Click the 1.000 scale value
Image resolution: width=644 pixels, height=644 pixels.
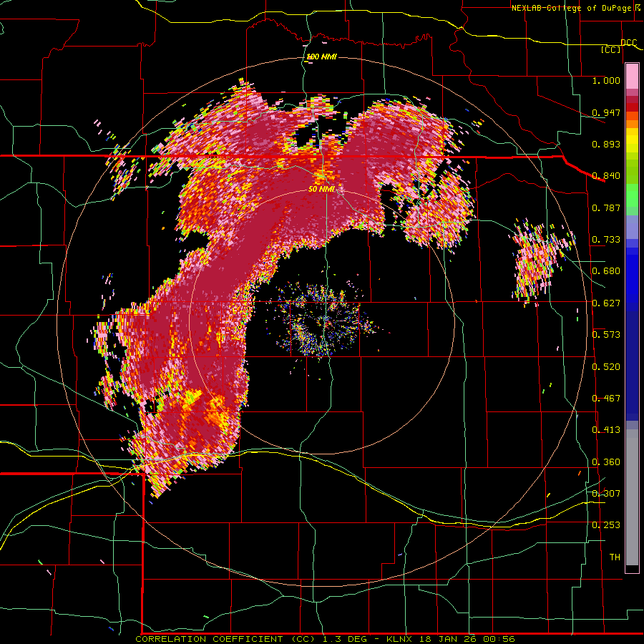point(606,80)
